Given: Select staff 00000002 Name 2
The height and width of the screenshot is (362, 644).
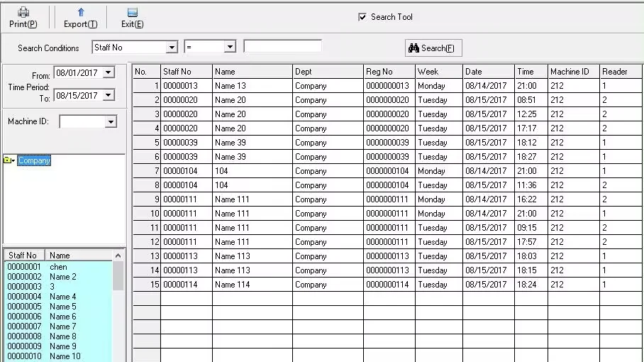Looking at the screenshot, I should coord(58,277).
